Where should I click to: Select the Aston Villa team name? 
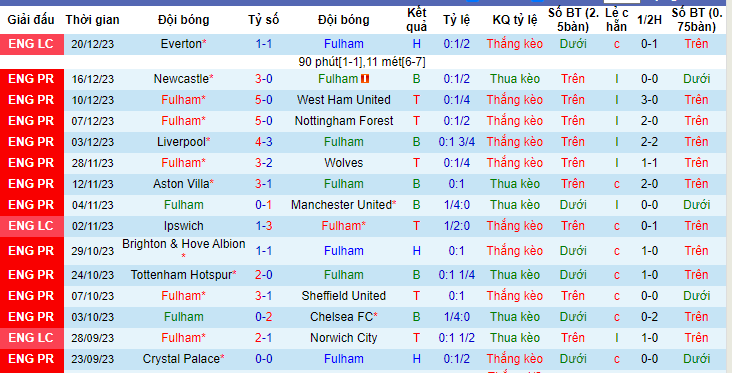(x=181, y=184)
